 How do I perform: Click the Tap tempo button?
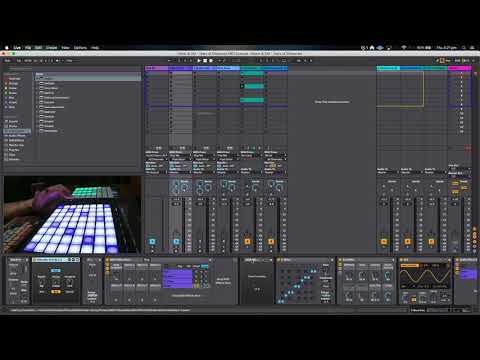click(x=19, y=61)
